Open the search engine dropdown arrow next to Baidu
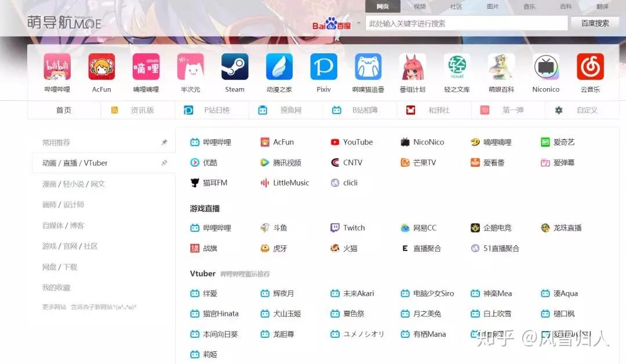 click(x=359, y=23)
